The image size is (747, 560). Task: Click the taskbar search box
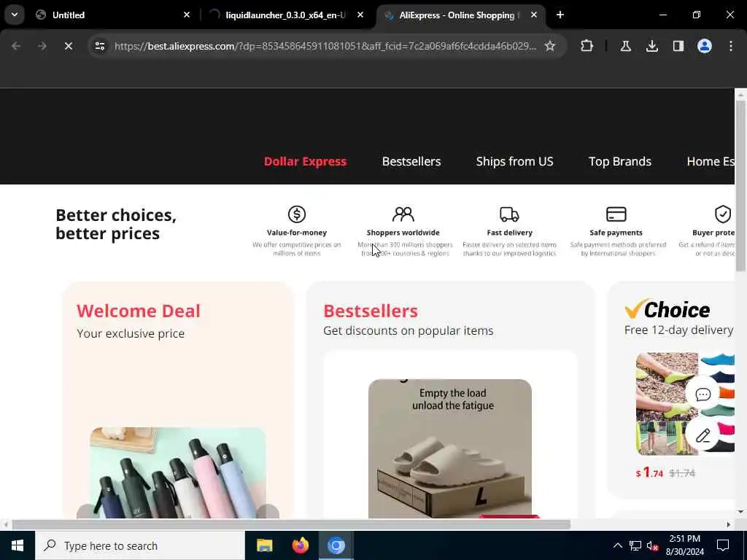pos(139,545)
